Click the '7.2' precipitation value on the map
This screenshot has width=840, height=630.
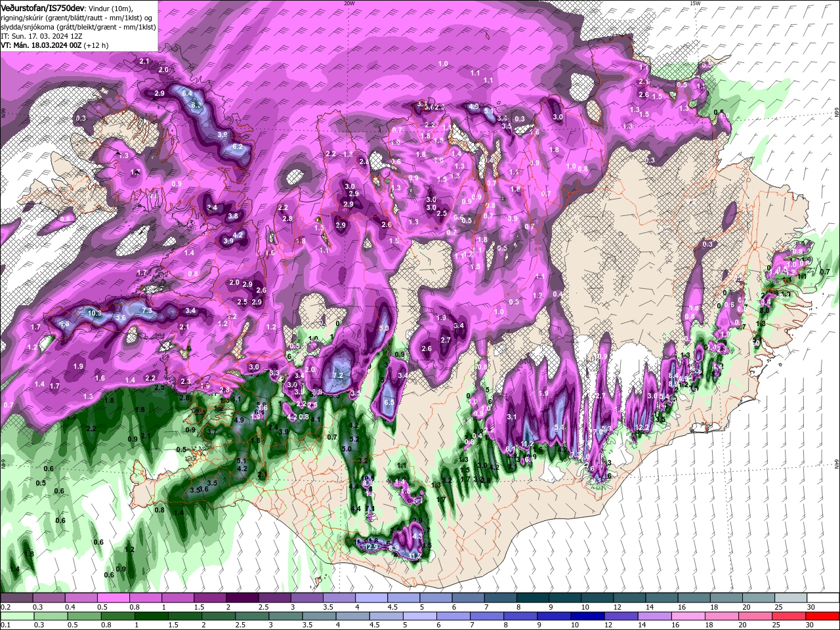339,375
